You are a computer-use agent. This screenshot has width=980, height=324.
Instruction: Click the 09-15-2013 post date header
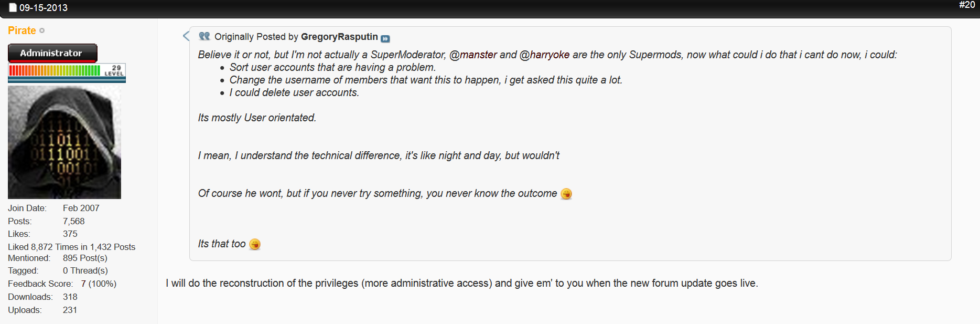(x=44, y=8)
